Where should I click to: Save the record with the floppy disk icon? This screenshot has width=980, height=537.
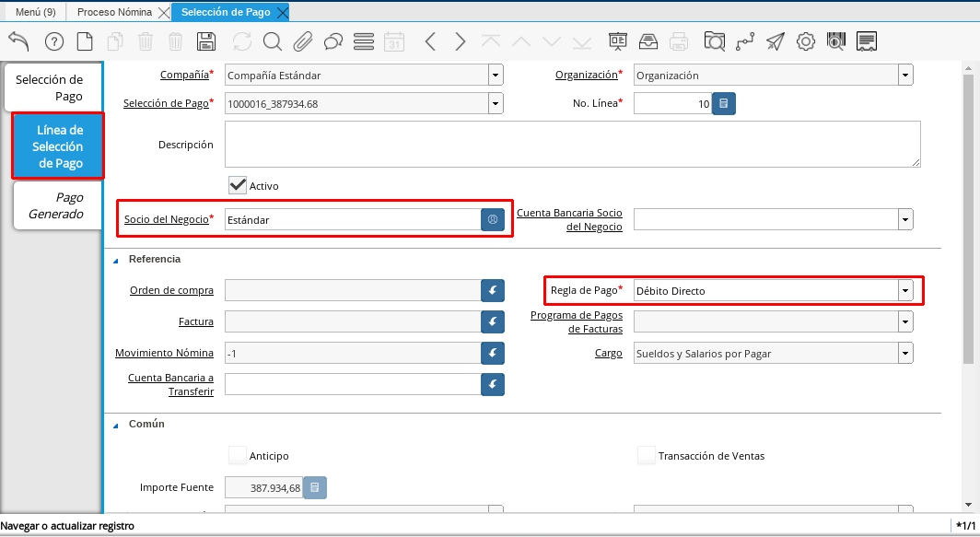click(206, 41)
